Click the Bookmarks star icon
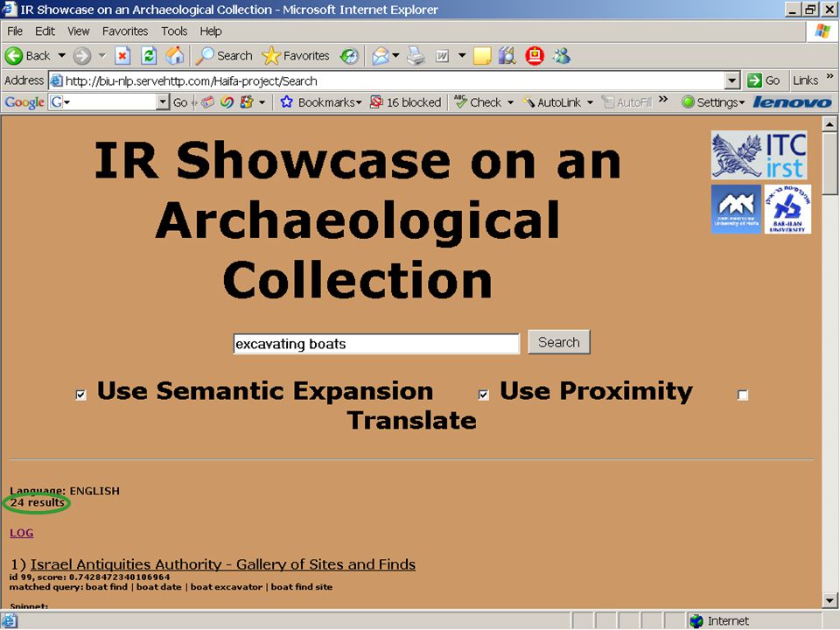This screenshot has width=840, height=630. (287, 101)
